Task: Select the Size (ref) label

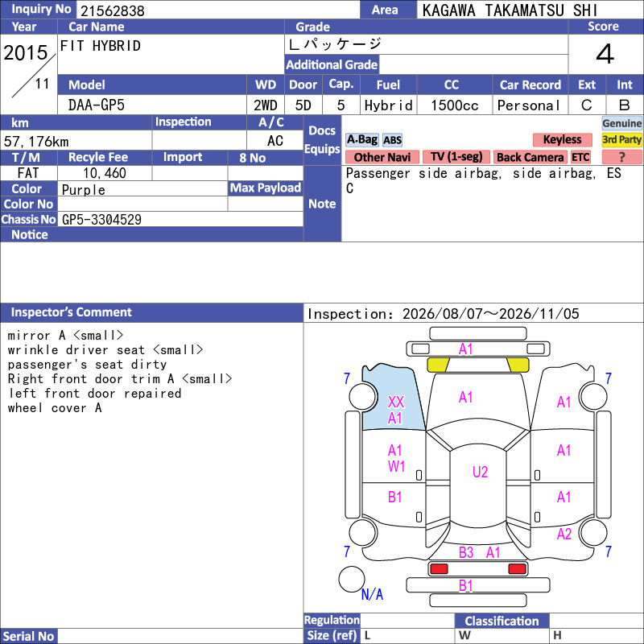Action: (x=332, y=636)
